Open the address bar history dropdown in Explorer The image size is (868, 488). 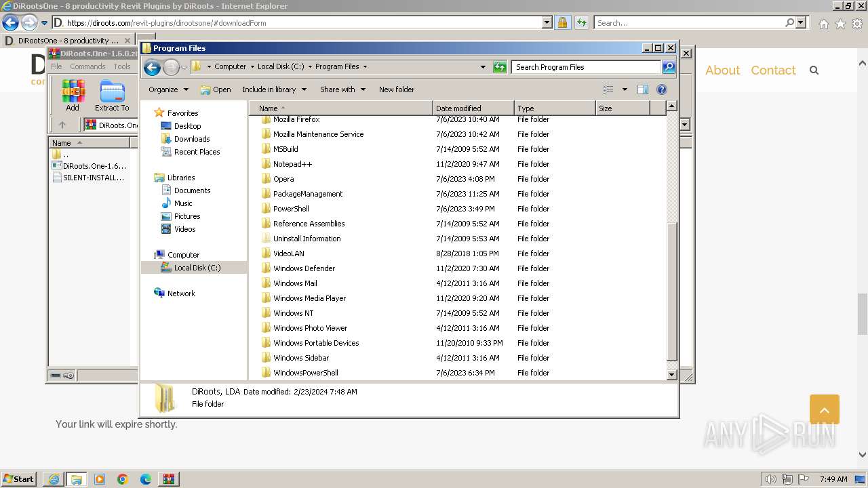pyautogui.click(x=483, y=67)
